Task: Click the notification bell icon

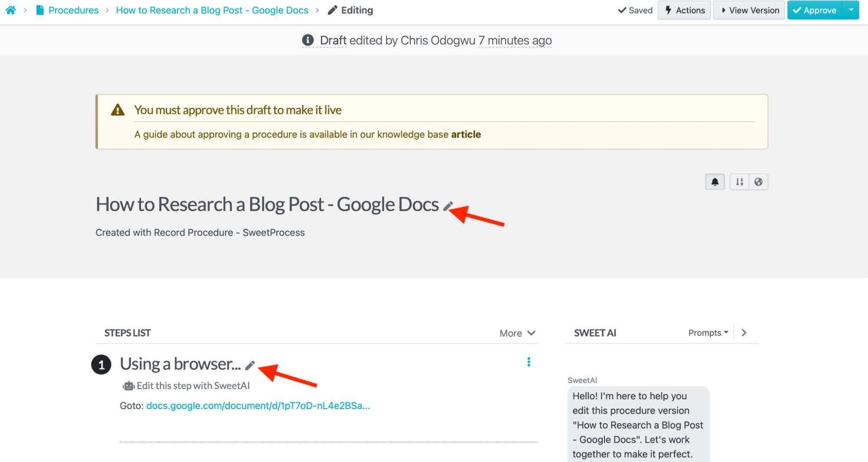Action: [x=715, y=182]
